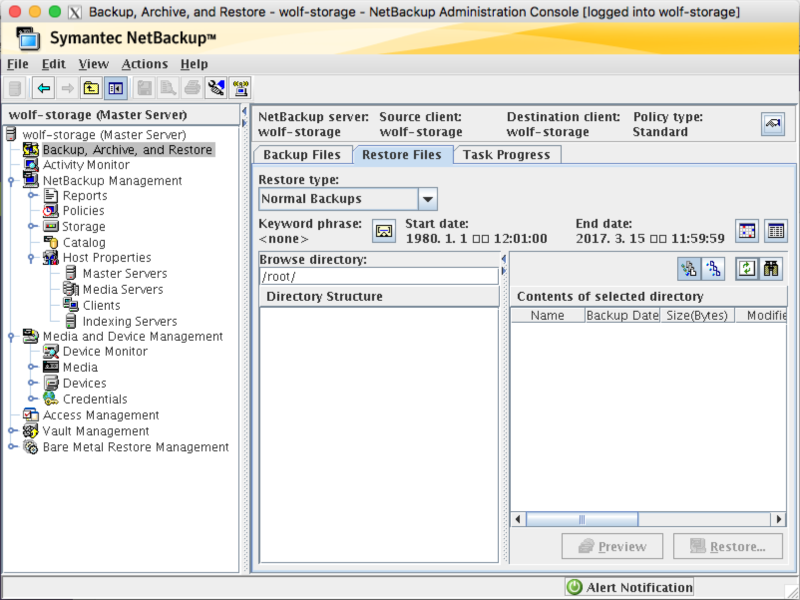800x600 pixels.
Task: Select the wolf-storage (Master Server) root node
Action: pos(104,135)
